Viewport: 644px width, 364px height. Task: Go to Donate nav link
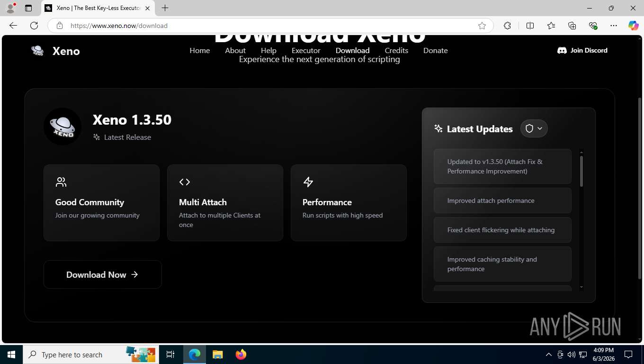pos(436,50)
